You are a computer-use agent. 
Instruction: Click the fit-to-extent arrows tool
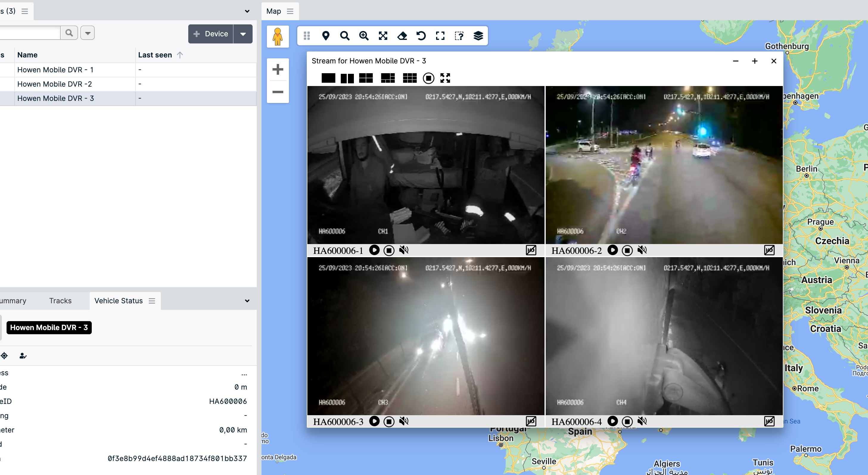383,36
